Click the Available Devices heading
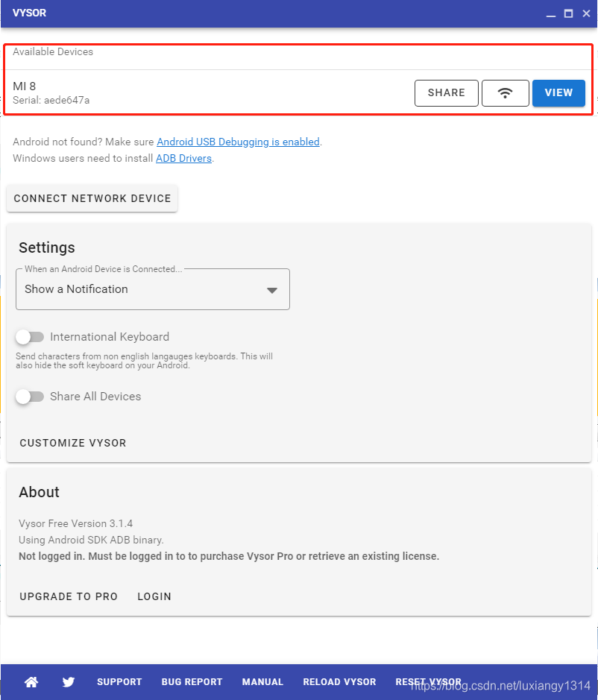 tap(53, 51)
